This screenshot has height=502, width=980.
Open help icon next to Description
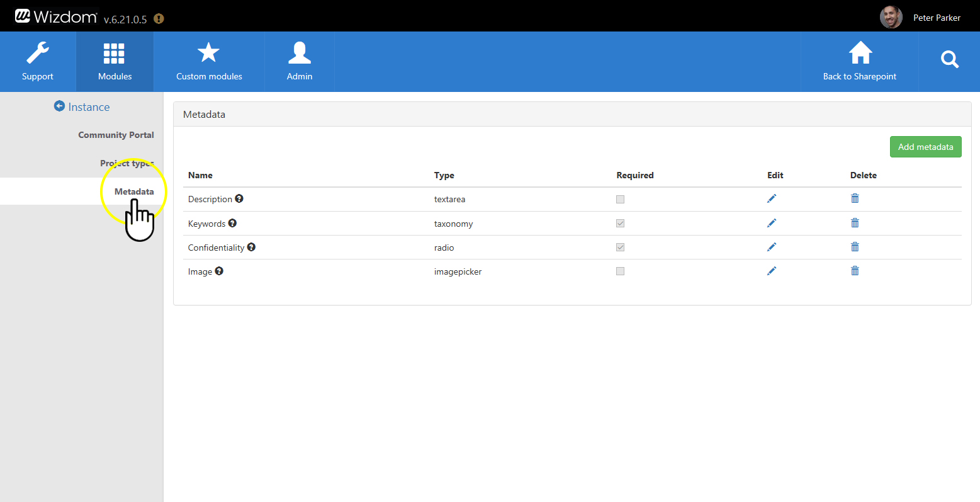239,198
